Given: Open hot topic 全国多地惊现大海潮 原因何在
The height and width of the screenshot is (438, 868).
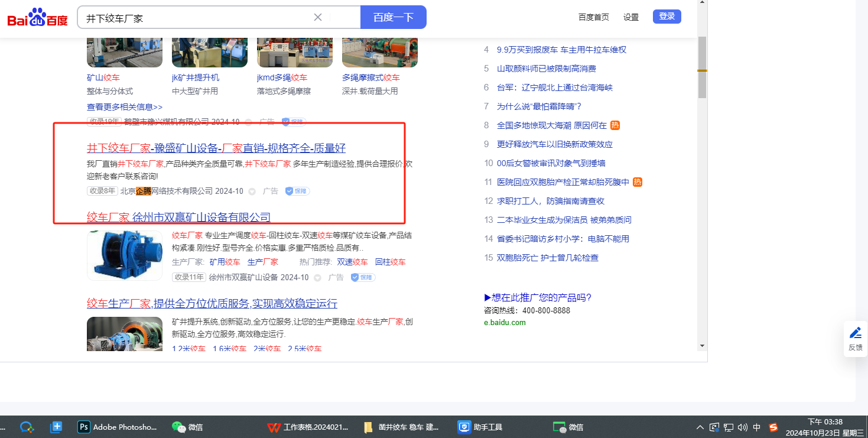Looking at the screenshot, I should (552, 125).
